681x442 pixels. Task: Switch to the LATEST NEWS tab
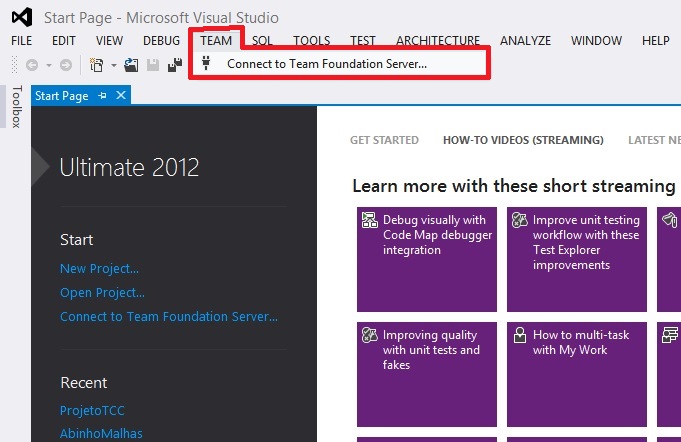pos(655,140)
